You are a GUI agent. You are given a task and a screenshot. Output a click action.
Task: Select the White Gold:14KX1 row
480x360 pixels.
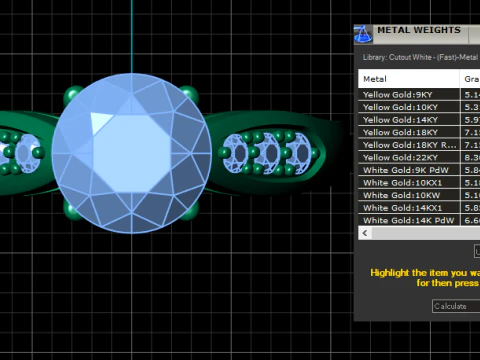pos(419,208)
